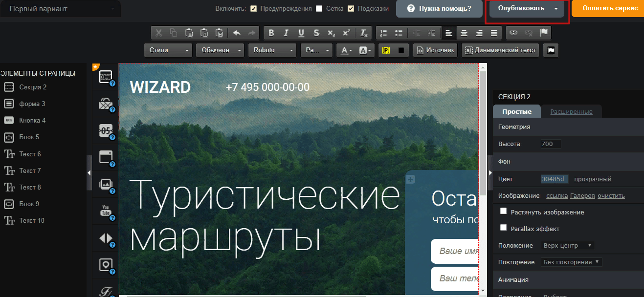Add an image gallery element
This screenshot has height=297, width=644.
[106, 184]
